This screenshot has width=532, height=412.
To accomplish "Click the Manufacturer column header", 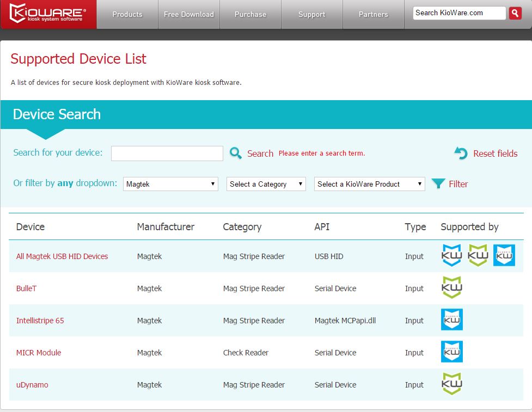I will pyautogui.click(x=166, y=226).
